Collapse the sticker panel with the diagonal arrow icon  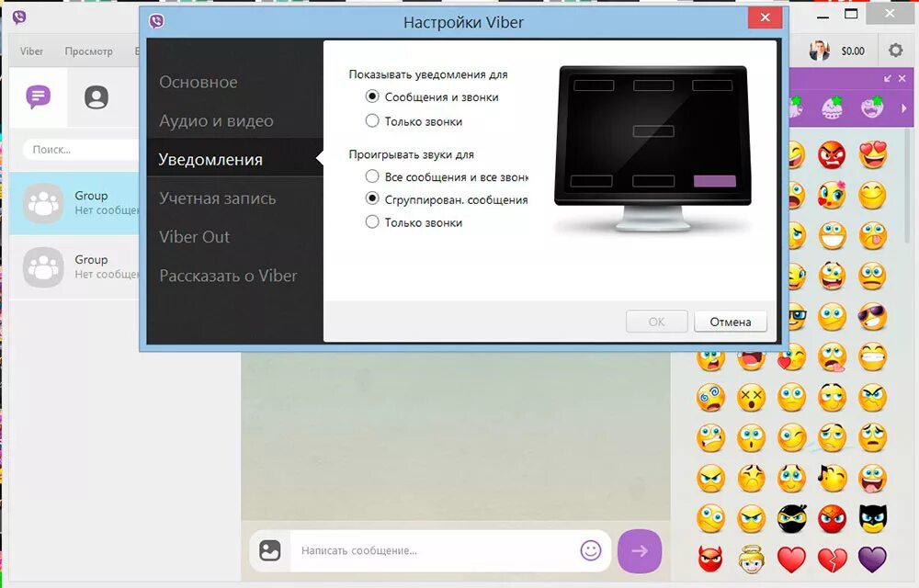pyautogui.click(x=888, y=78)
